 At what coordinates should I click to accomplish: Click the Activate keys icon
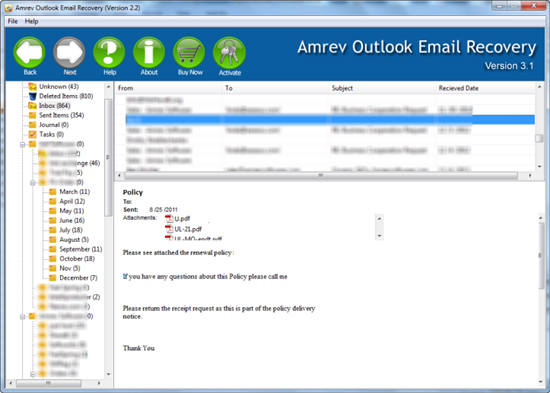pyautogui.click(x=229, y=53)
